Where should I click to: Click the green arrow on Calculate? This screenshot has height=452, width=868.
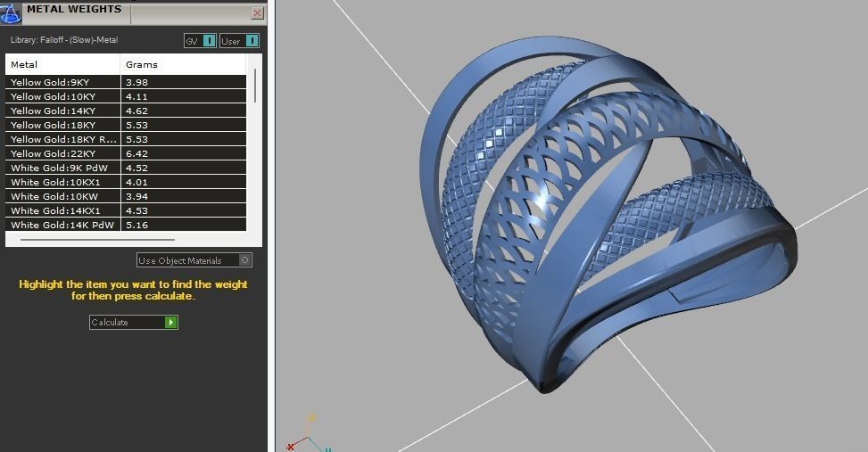pos(171,322)
